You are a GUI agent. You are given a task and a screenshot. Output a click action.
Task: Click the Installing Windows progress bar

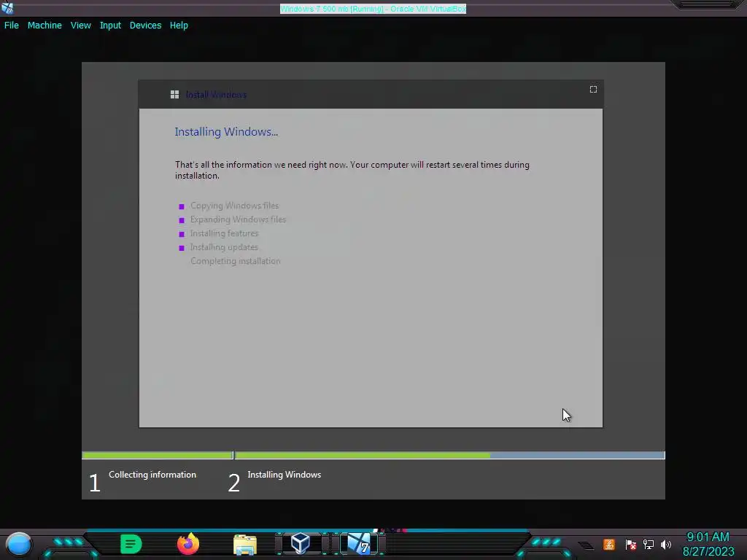point(449,455)
